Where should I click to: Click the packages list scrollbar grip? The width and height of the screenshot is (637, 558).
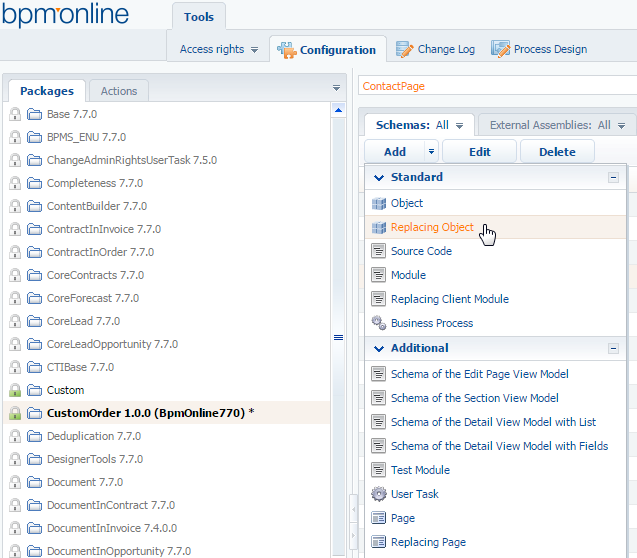tap(338, 337)
